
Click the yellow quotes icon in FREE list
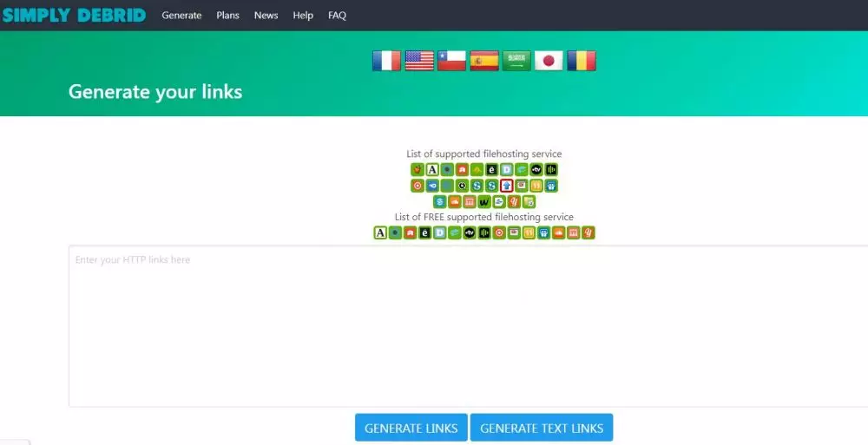click(529, 232)
